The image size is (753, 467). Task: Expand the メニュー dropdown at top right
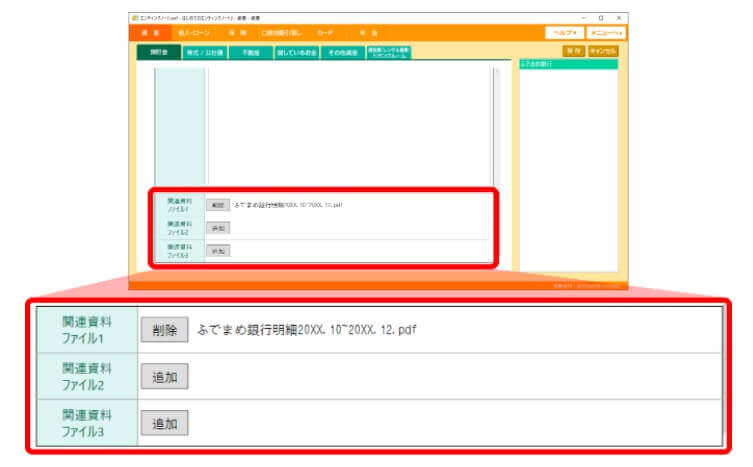(x=604, y=33)
